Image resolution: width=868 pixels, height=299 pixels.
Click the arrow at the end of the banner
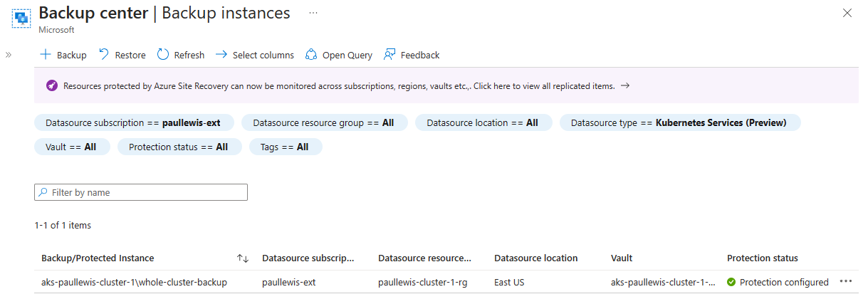point(625,86)
